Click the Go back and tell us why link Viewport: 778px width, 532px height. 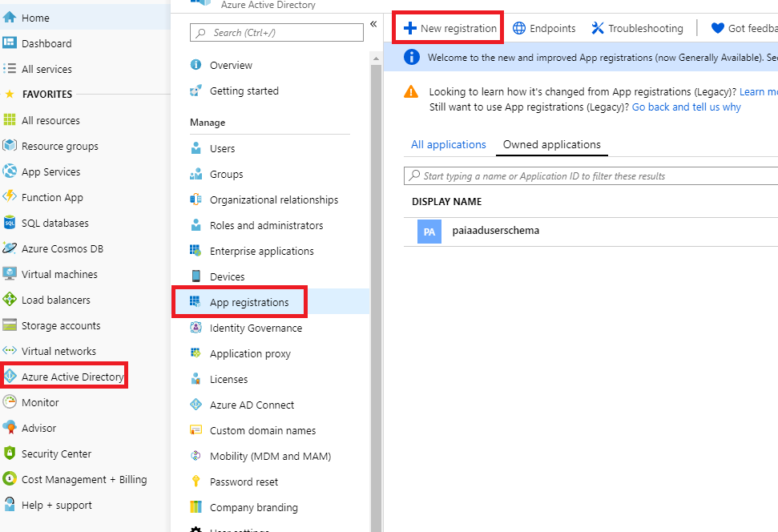[x=686, y=107]
